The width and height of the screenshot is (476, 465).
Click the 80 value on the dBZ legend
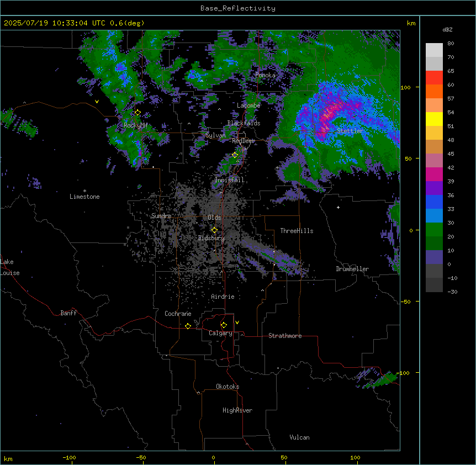(x=451, y=44)
